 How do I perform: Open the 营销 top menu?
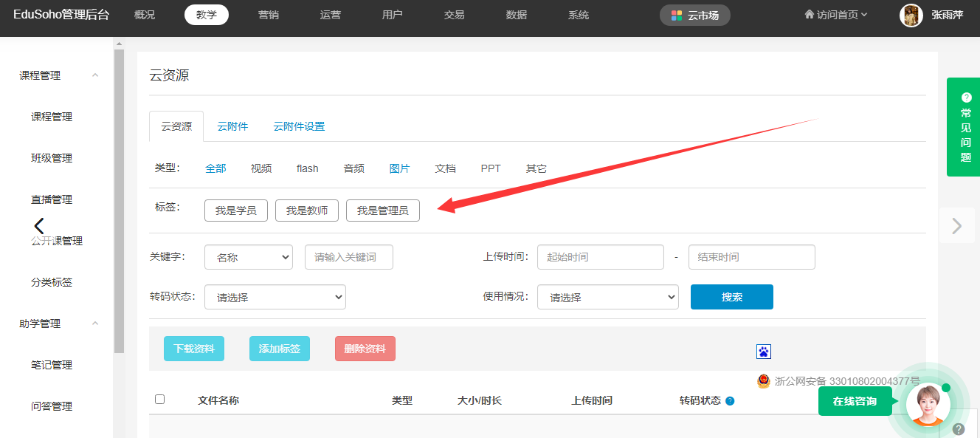[269, 15]
